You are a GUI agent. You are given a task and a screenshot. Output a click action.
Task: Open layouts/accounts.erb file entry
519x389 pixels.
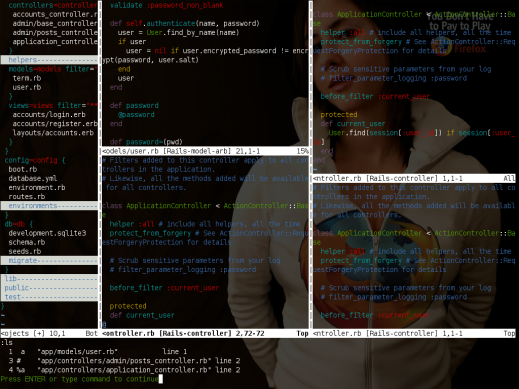[53, 133]
